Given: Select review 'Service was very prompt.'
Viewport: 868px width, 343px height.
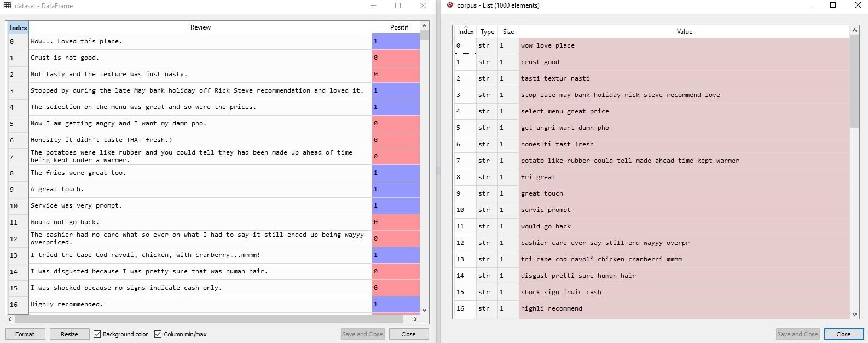Looking at the screenshot, I should pyautogui.click(x=200, y=206).
